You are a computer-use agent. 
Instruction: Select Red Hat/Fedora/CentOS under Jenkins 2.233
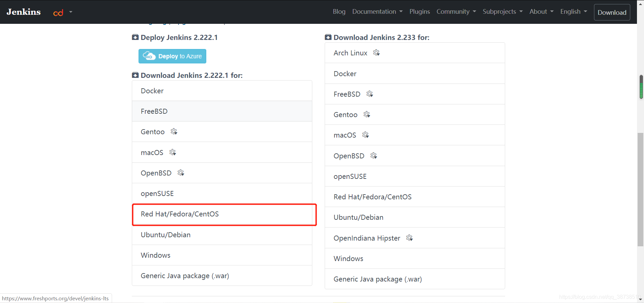[x=415, y=197]
